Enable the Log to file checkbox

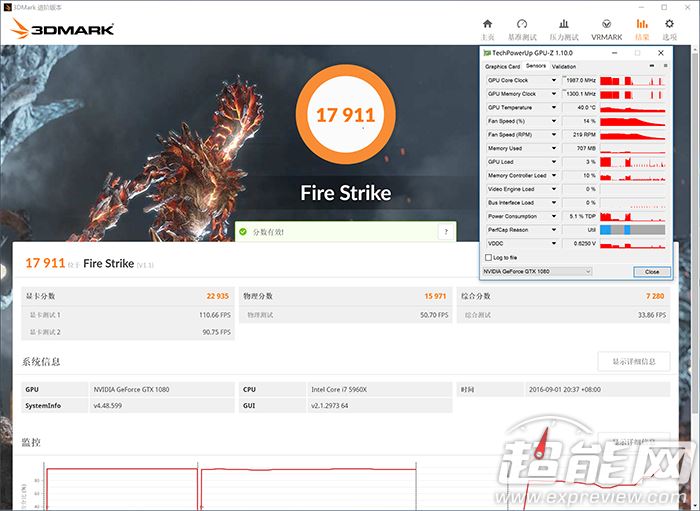488,258
